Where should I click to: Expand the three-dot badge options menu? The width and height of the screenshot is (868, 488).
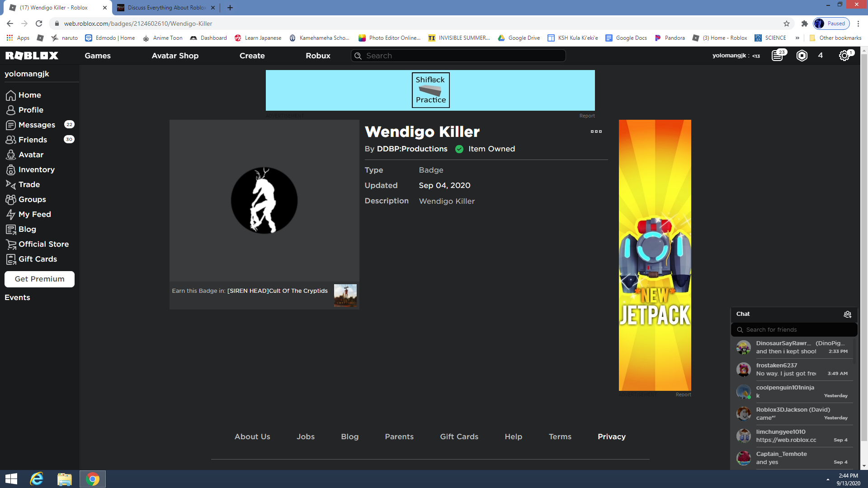(596, 131)
